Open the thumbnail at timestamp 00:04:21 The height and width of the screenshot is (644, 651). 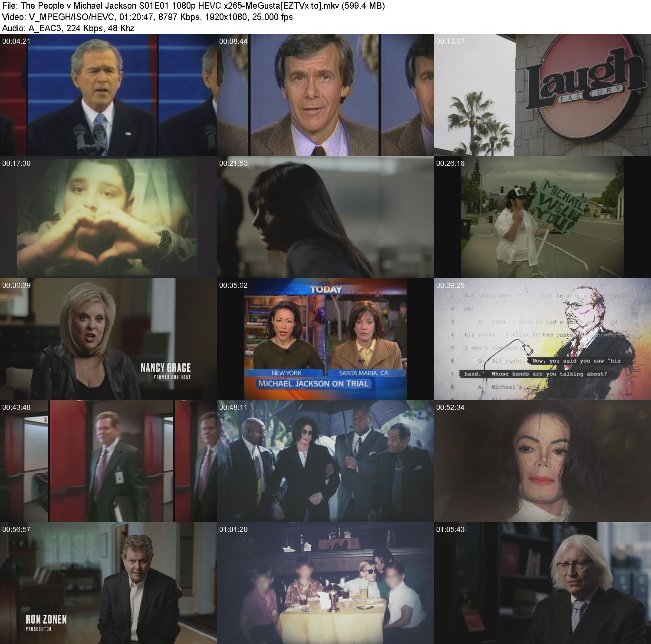[108, 95]
